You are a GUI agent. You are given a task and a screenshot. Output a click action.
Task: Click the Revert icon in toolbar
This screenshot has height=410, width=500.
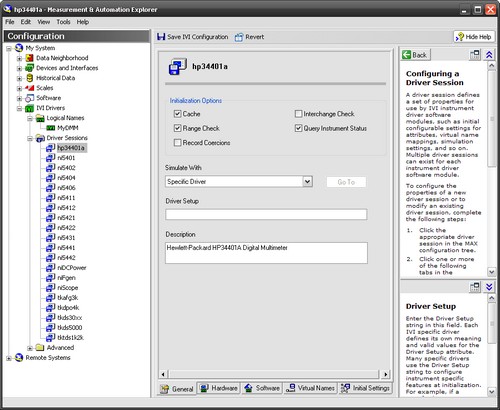coord(239,37)
